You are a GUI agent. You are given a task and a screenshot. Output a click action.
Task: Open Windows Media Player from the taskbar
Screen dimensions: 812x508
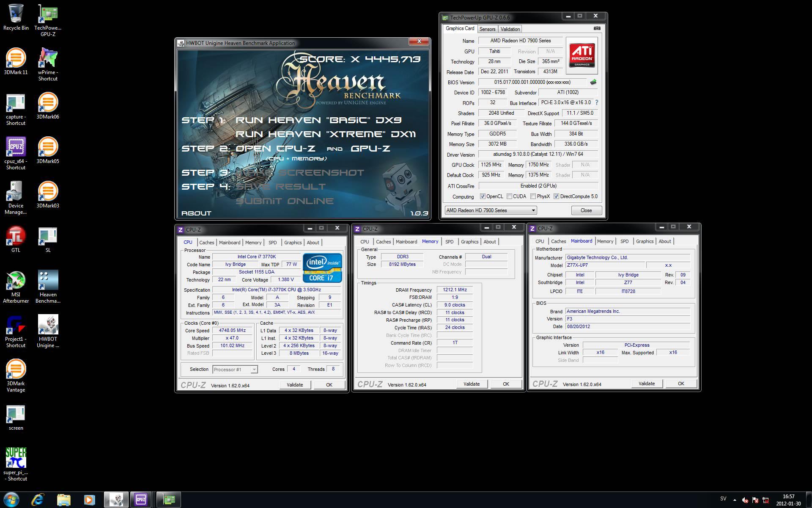(89, 500)
